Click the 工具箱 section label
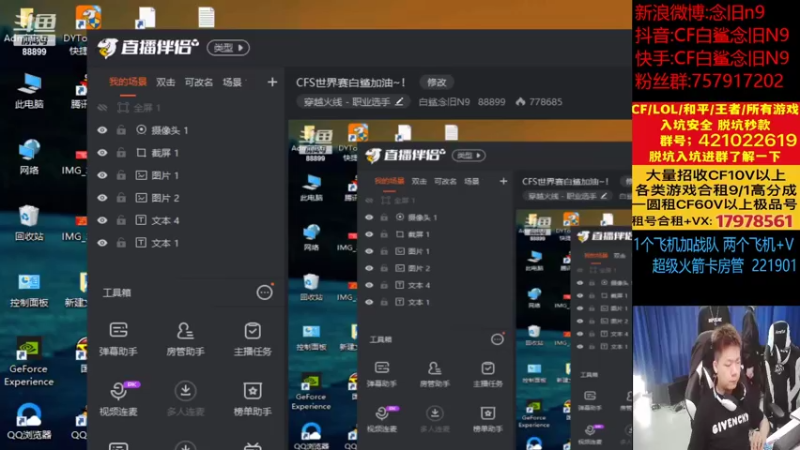Image resolution: width=800 pixels, height=450 pixels. pyautogui.click(x=117, y=293)
